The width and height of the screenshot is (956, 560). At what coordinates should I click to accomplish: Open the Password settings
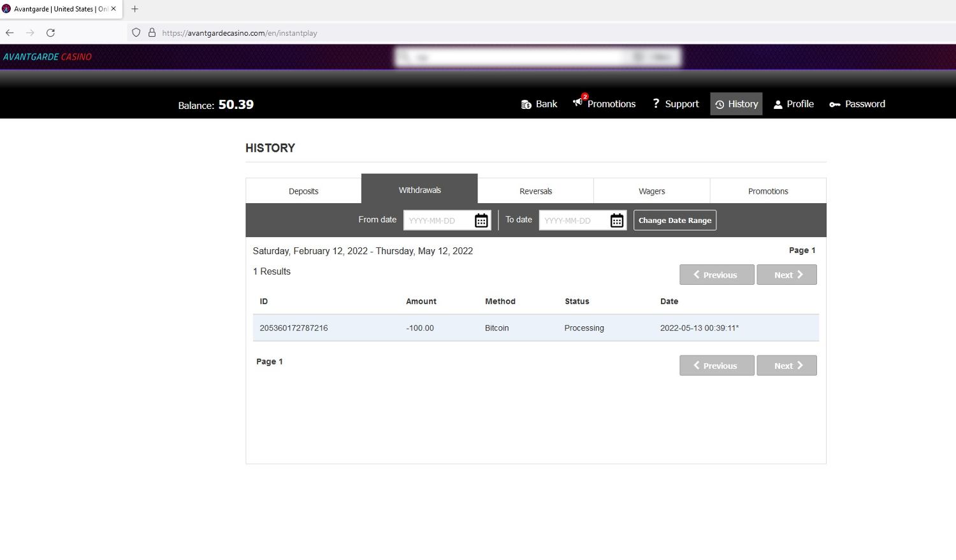click(x=857, y=104)
